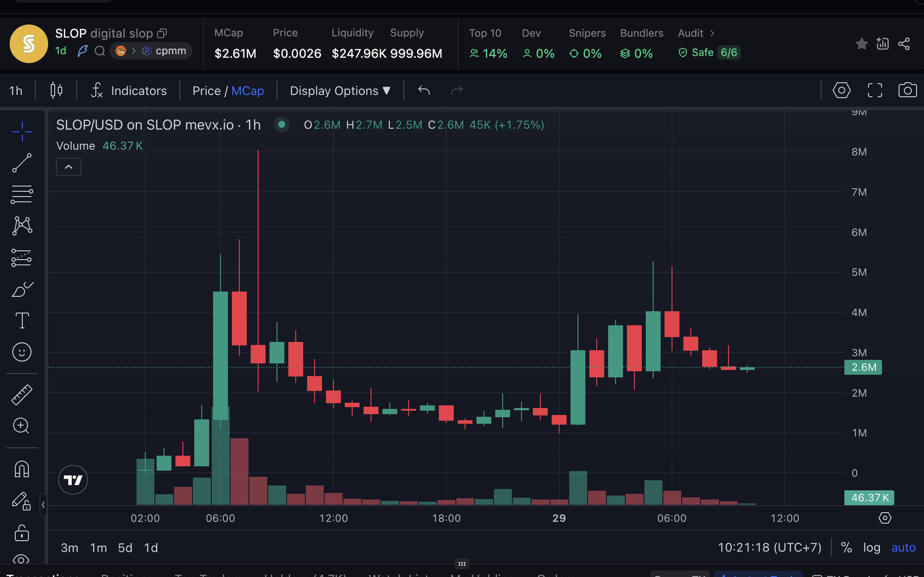Toggle log scale mode
The width and height of the screenshot is (924, 577).
click(x=871, y=548)
